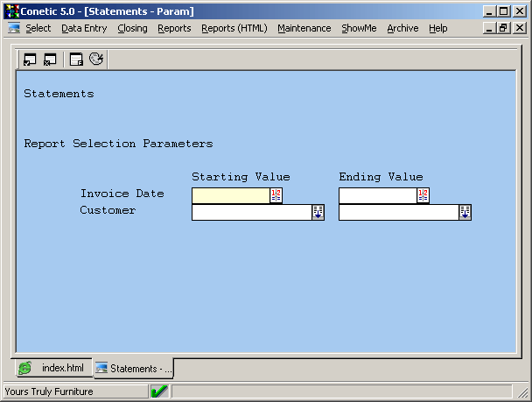Click the third toolbar form icon
This screenshot has width=532, height=402.
(x=76, y=60)
